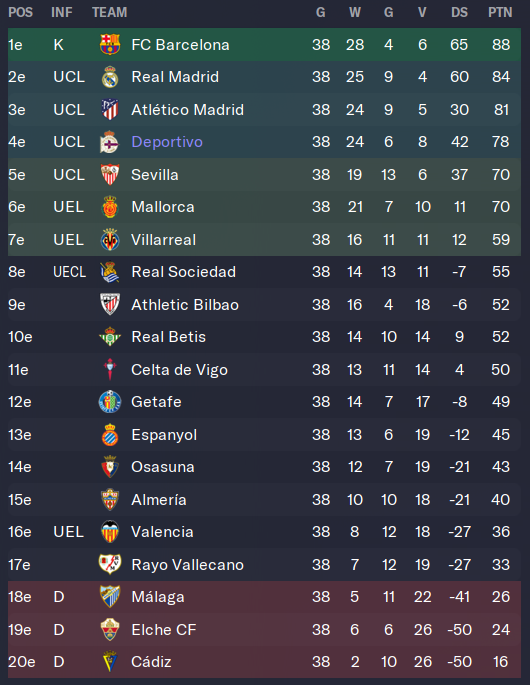
Task: Click the Deportivo club crest icon
Action: 110,142
